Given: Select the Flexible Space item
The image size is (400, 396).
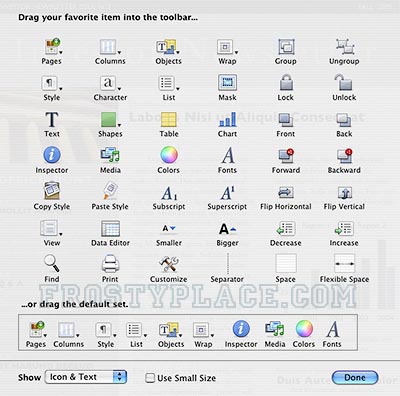Looking at the screenshot, I should click(x=344, y=263).
